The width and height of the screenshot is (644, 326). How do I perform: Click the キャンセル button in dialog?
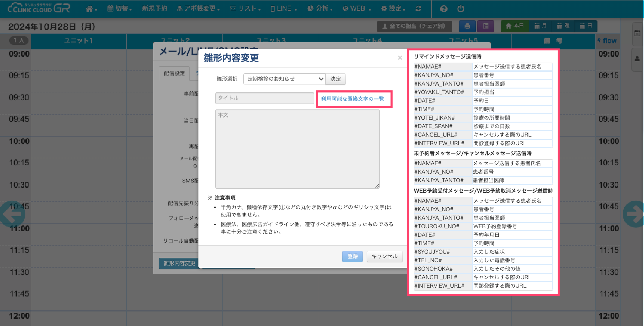coord(384,256)
